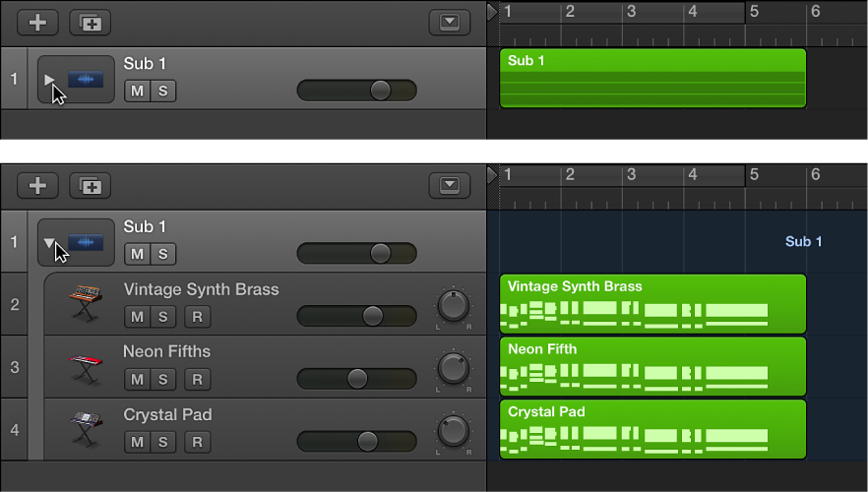This screenshot has height=492, width=868.
Task: Record-enable the Vintage Synth Brass track
Action: [x=197, y=317]
